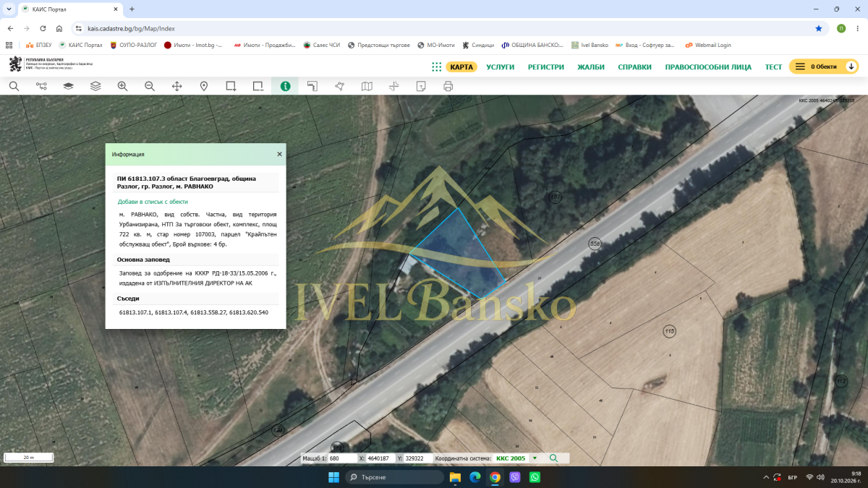This screenshot has width=868, height=488.
Task: Show hidden system tray icons
Action: [766, 477]
